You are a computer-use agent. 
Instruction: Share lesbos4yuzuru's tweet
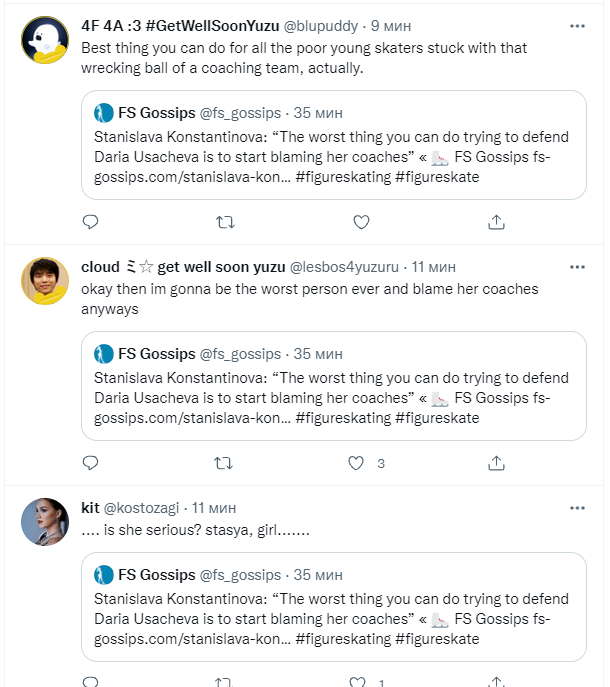pyautogui.click(x=496, y=463)
